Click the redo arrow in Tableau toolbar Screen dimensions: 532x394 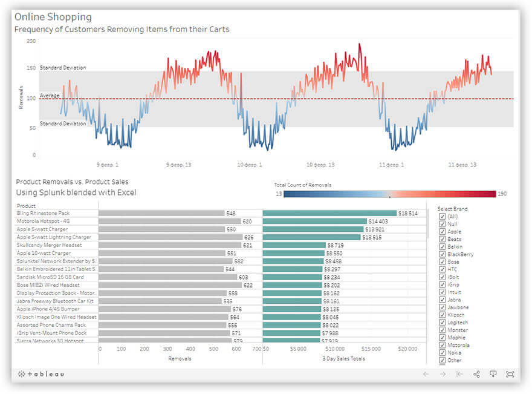point(443,374)
